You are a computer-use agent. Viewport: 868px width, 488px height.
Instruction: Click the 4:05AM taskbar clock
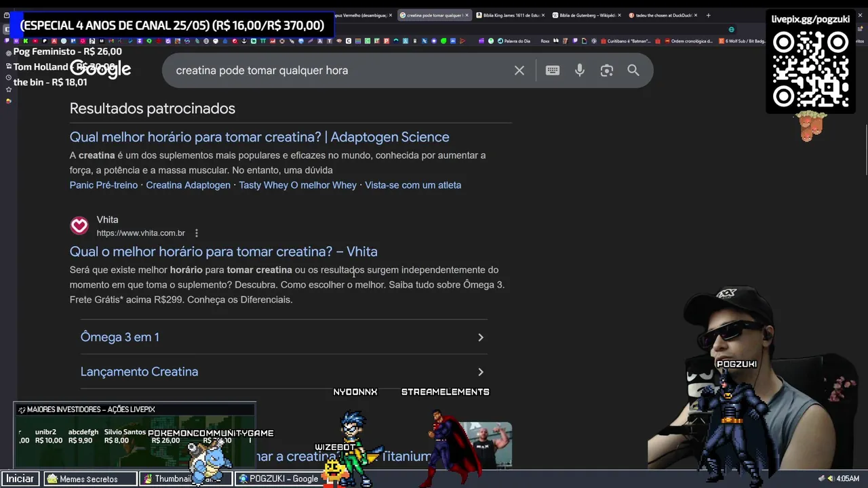point(848,479)
